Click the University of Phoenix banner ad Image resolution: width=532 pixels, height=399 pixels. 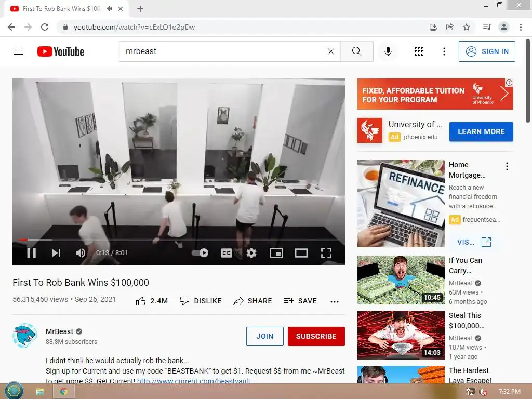click(x=435, y=94)
